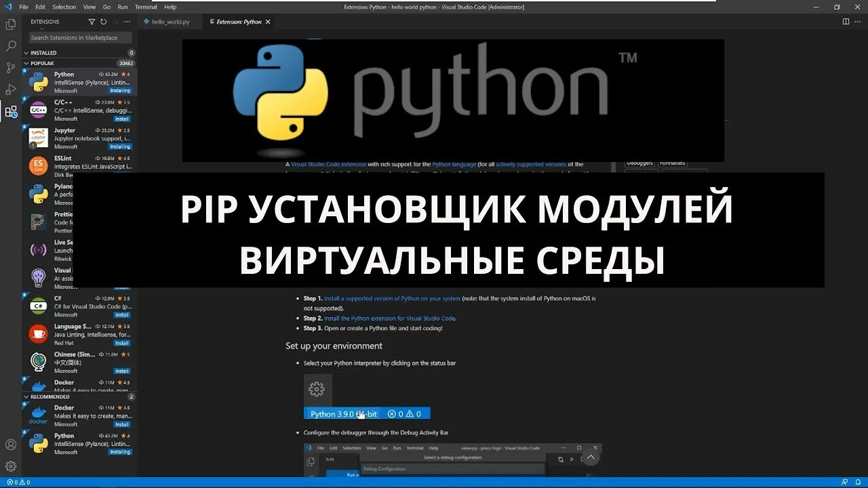Image resolution: width=868 pixels, height=488 pixels.
Task: Open the Help menu
Action: pyautogui.click(x=170, y=7)
